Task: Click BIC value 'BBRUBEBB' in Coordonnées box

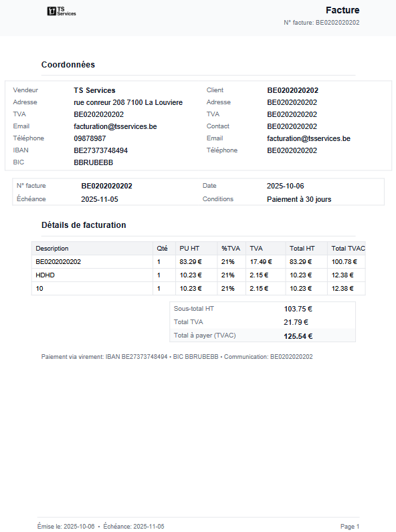Action: tap(94, 162)
